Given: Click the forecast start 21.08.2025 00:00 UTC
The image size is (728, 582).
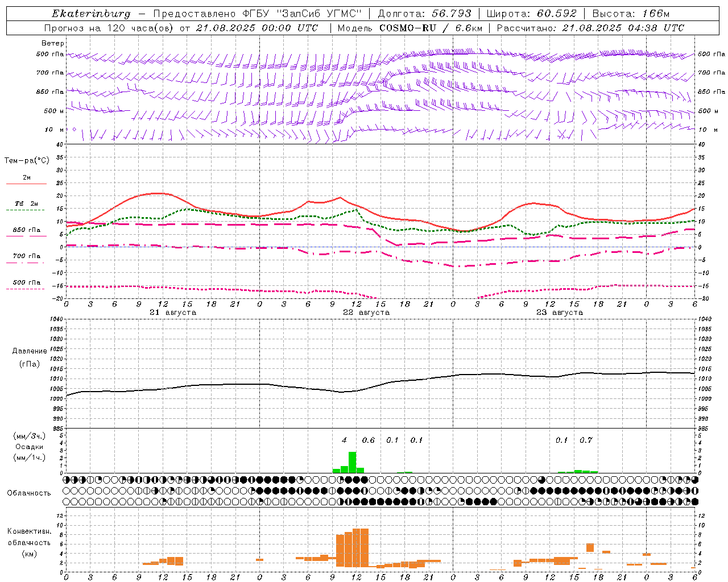Looking at the screenshot, I should pyautogui.click(x=257, y=28).
